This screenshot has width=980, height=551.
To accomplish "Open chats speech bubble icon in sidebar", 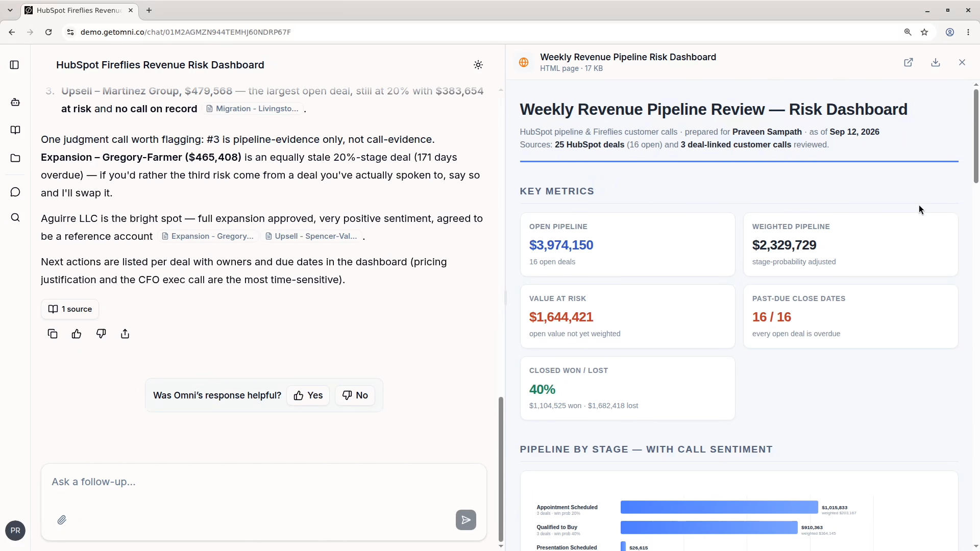I will coord(15,192).
